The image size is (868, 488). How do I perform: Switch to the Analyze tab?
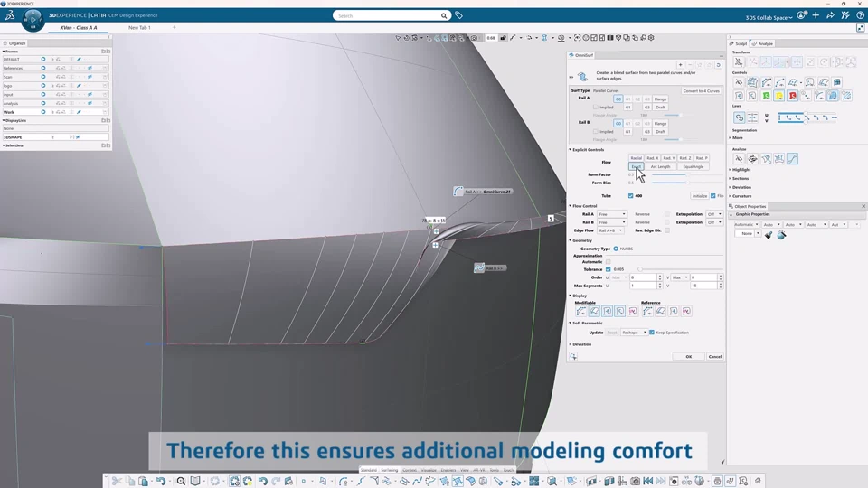coord(763,43)
